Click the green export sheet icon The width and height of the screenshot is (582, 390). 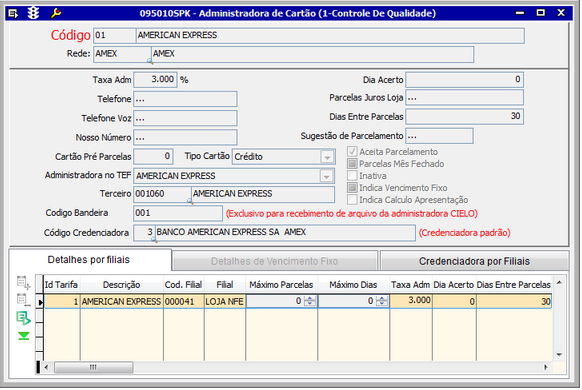[23, 318]
